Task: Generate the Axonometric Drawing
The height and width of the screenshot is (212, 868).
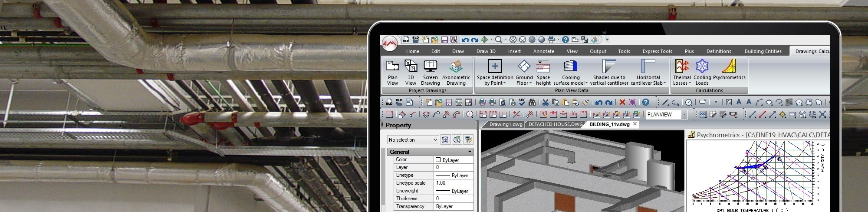Action: 456,73
